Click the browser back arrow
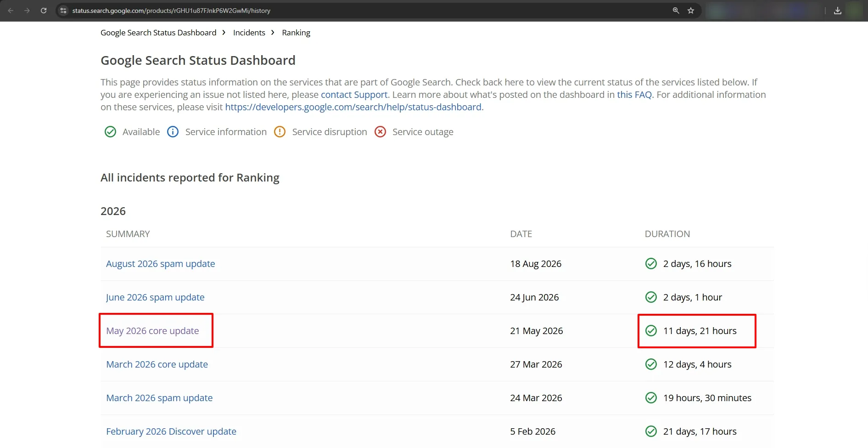This screenshot has width=868, height=448. click(x=11, y=11)
